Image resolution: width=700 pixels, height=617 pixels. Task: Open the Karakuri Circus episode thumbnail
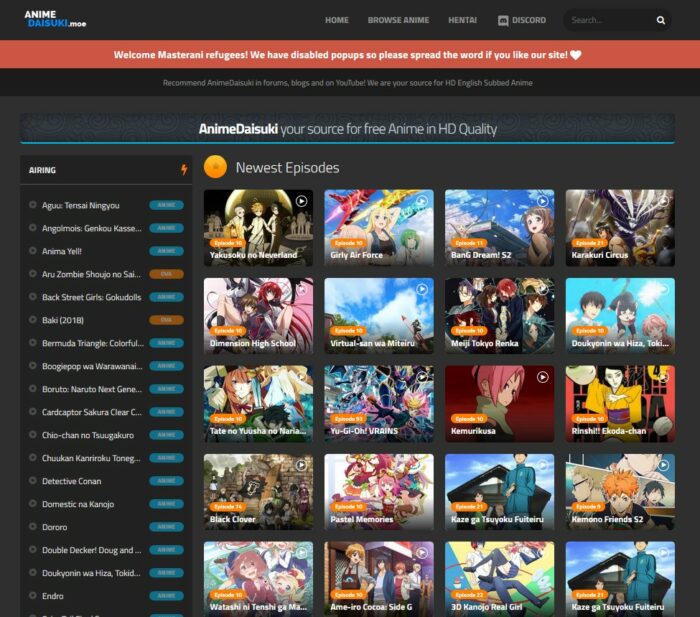point(620,228)
